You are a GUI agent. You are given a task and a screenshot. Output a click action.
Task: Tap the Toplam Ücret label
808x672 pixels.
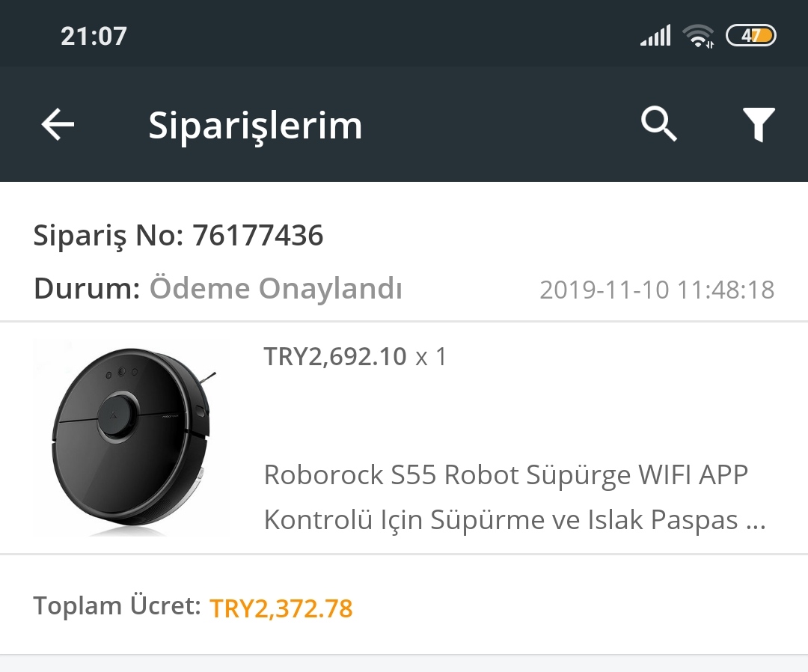tap(117, 605)
